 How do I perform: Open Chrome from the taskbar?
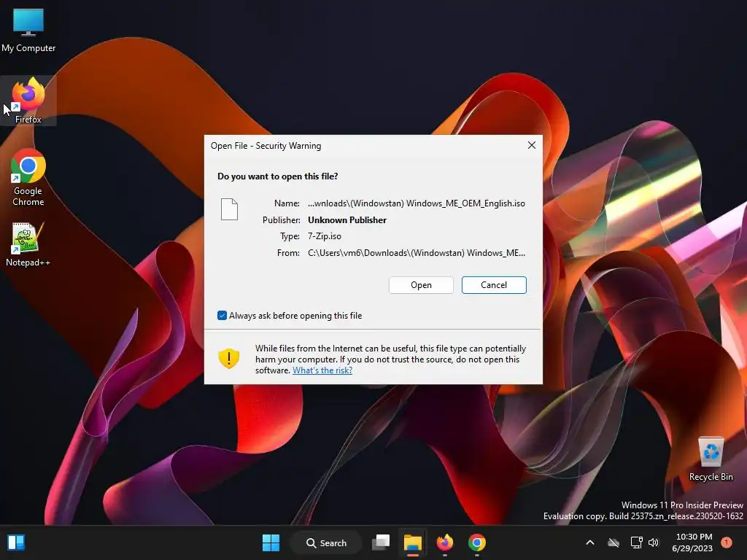tap(477, 542)
